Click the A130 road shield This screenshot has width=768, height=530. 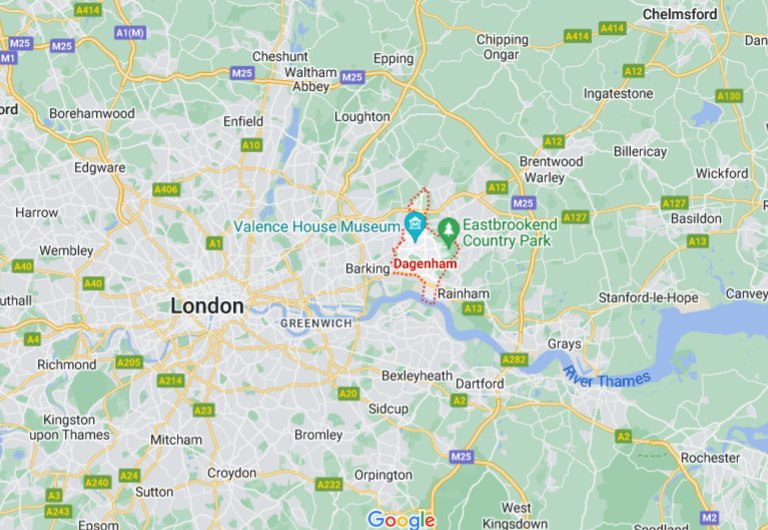[729, 96]
